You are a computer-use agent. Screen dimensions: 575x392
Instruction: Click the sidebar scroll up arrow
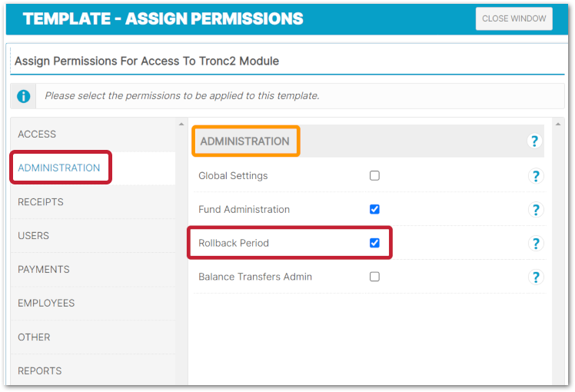click(x=181, y=125)
